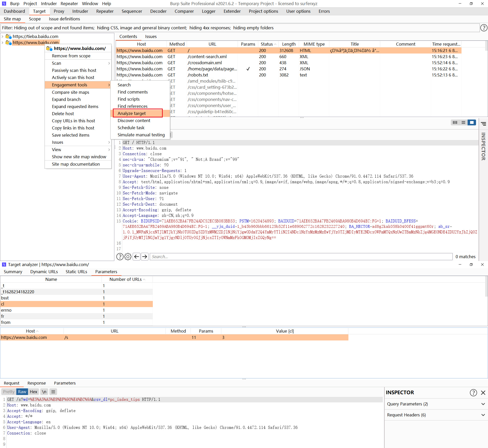Open message editor hamburger menu
The width and height of the screenshot is (488, 448).
tap(53, 392)
